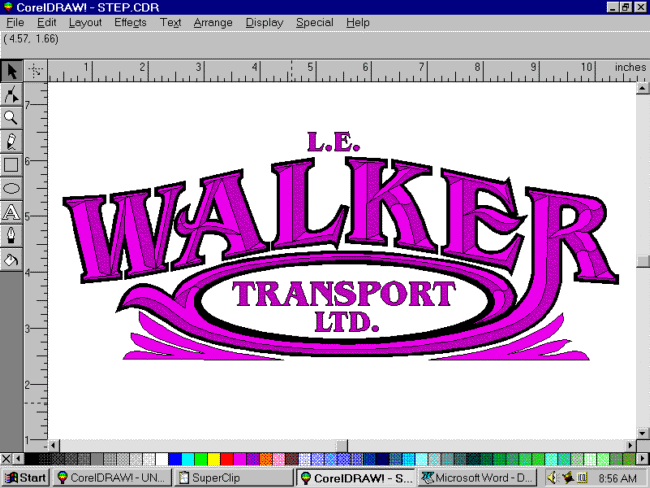Pick the navy blue palette swatch

[383, 459]
